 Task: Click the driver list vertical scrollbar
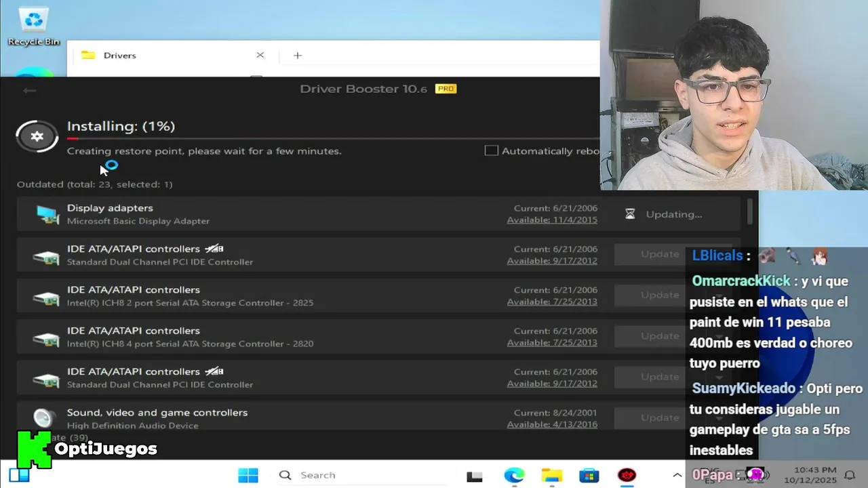[750, 211]
